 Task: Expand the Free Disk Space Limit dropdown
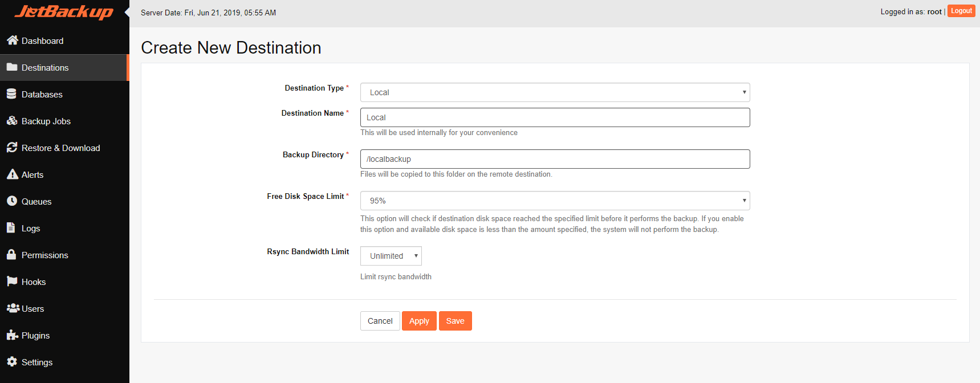(x=555, y=201)
